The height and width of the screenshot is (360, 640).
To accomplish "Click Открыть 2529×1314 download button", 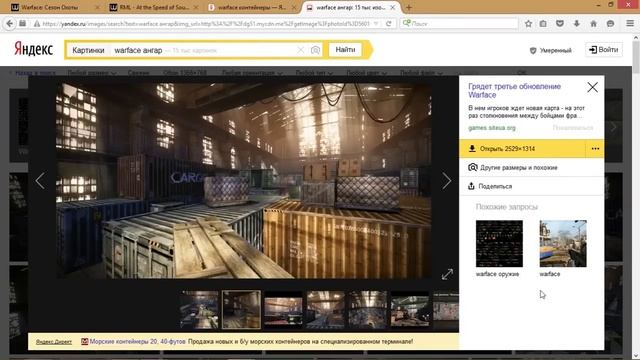I will [522, 149].
